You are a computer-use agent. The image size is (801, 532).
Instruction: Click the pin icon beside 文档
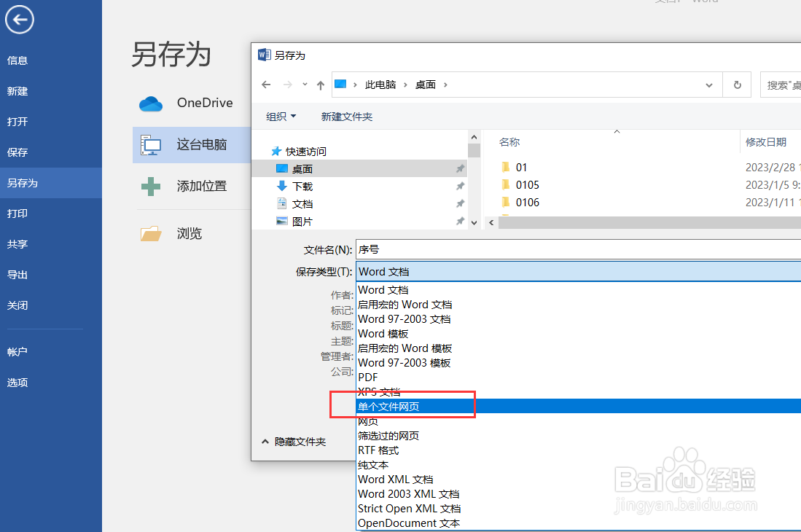pyautogui.click(x=460, y=204)
